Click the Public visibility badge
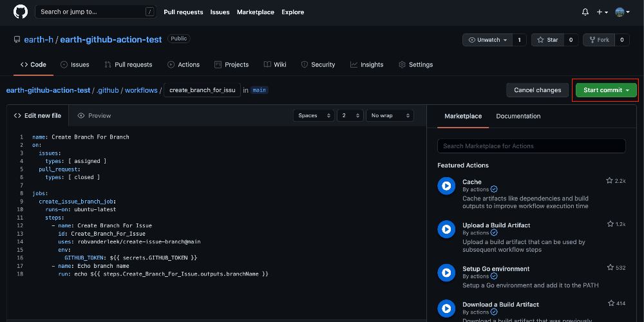The image size is (644, 322). tap(178, 39)
